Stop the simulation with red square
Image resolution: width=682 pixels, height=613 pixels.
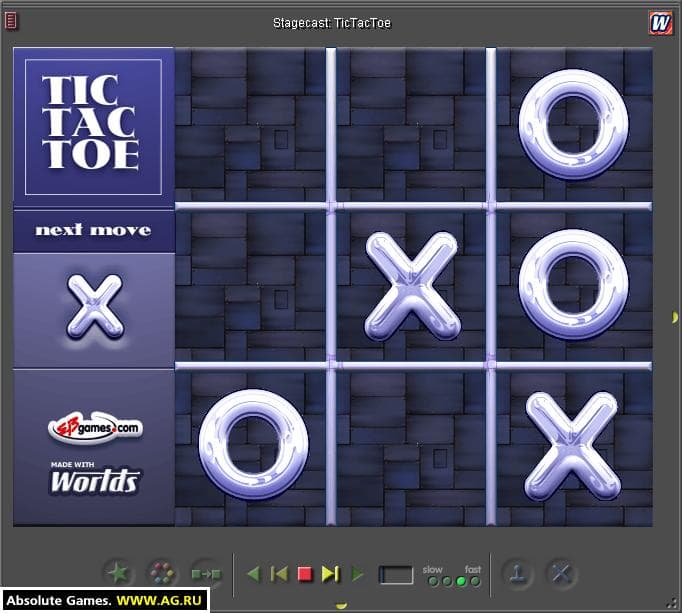tap(305, 574)
